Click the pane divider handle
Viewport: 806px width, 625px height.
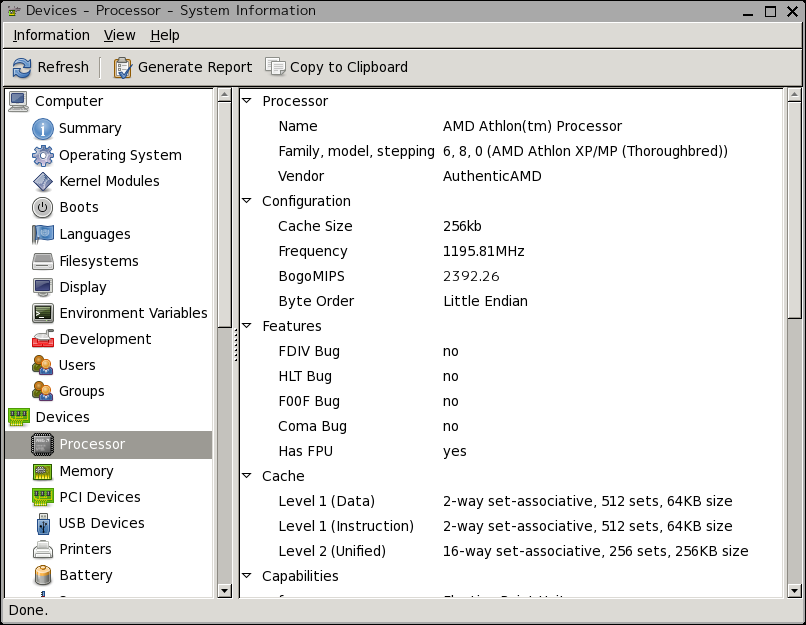236,343
